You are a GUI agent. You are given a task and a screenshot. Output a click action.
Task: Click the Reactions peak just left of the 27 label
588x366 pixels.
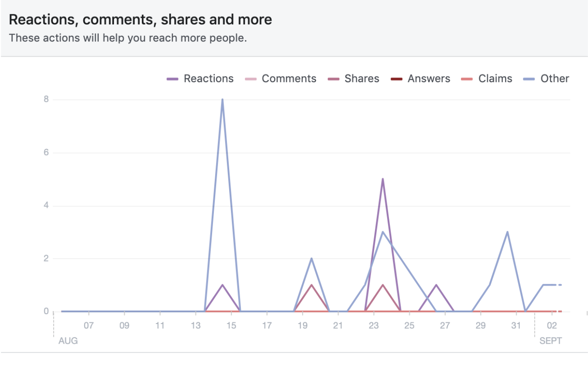click(x=436, y=285)
